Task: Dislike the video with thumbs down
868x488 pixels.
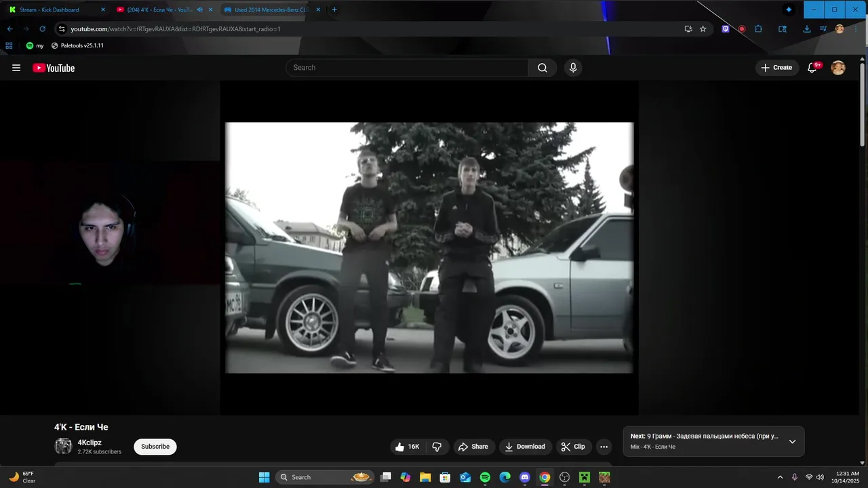Action: point(437,447)
